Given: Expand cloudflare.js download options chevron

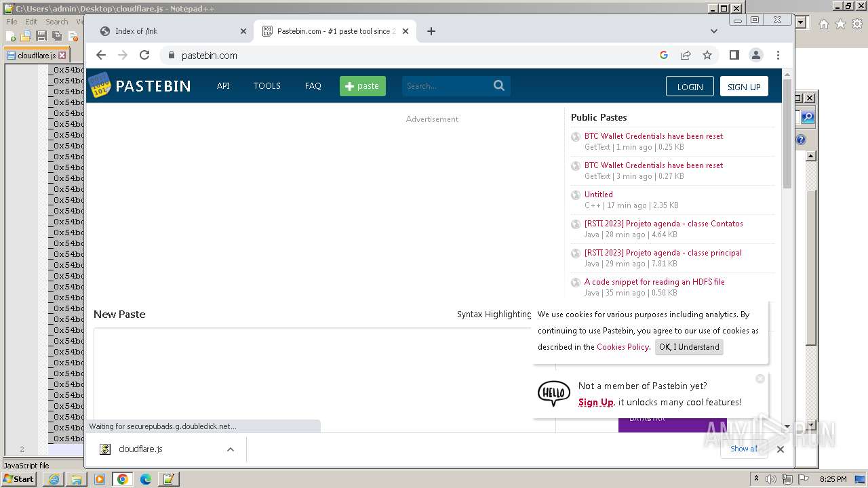Looking at the screenshot, I should click(x=231, y=449).
